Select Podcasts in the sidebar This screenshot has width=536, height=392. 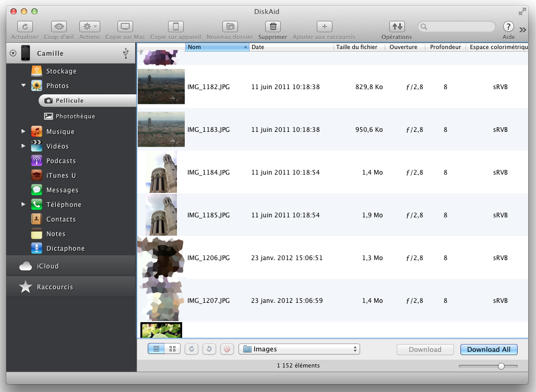(x=61, y=161)
